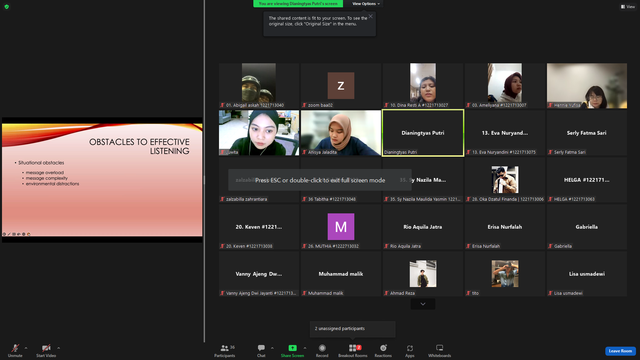Open the Chat panel
This screenshot has height=360, width=640.
261,350
